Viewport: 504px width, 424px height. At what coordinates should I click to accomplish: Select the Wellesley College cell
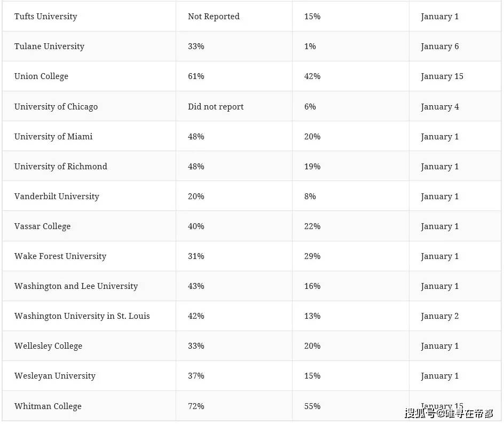click(48, 346)
